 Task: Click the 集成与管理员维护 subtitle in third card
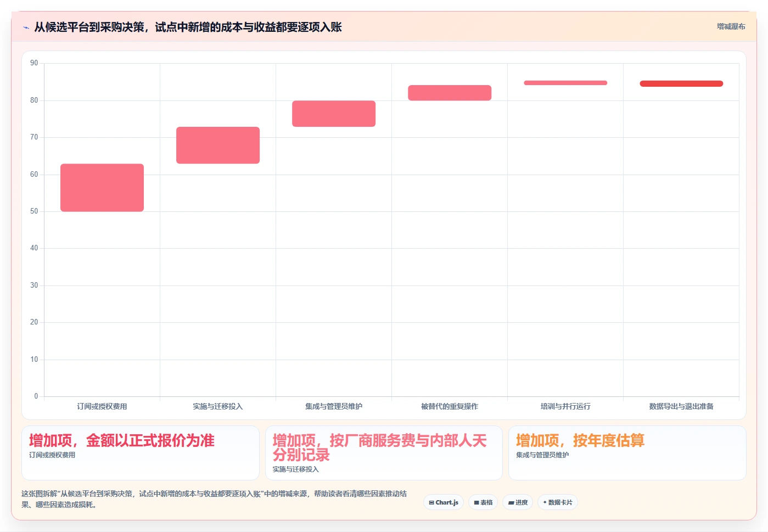click(542, 455)
